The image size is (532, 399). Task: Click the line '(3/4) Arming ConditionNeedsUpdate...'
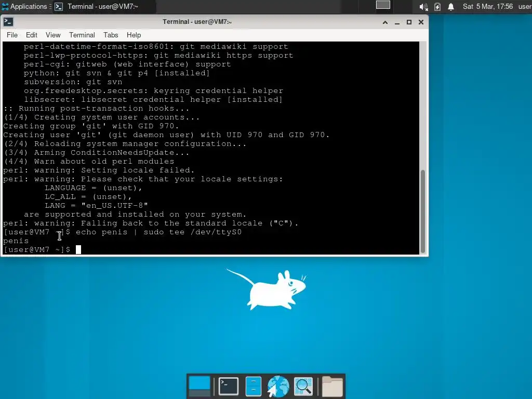[96, 153]
